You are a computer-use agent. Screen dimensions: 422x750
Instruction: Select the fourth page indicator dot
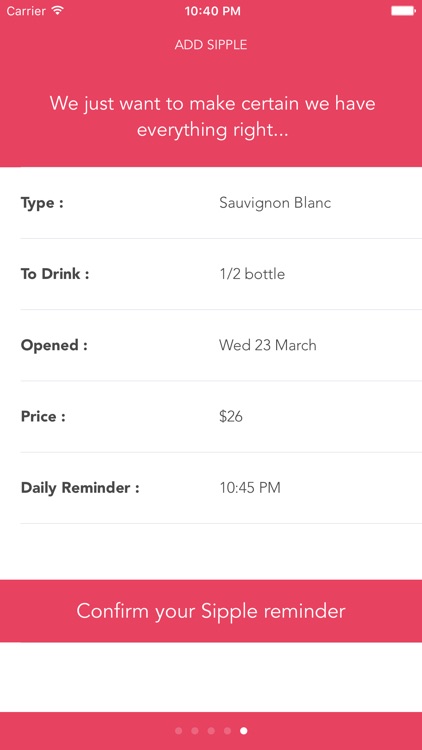click(x=227, y=731)
